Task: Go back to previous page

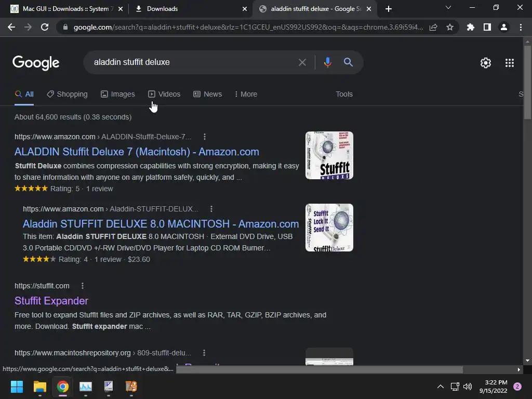Action: point(11,27)
